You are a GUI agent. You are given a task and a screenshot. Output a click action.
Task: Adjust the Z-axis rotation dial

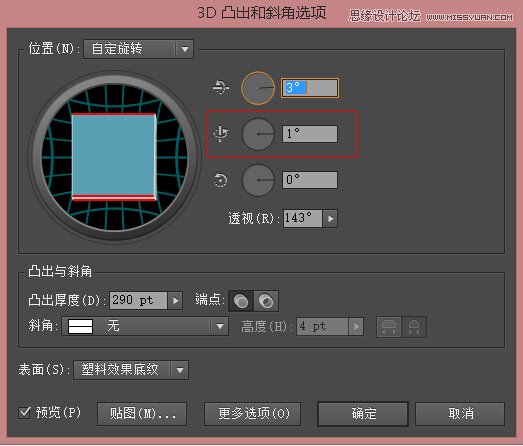258,180
